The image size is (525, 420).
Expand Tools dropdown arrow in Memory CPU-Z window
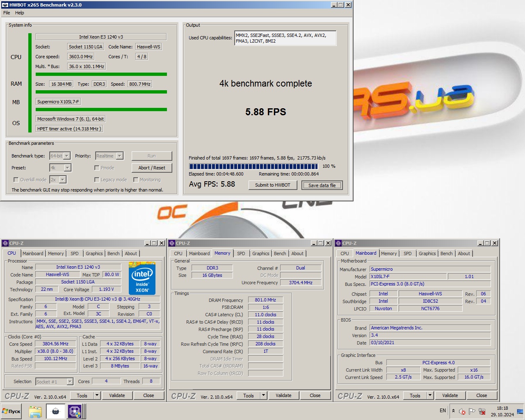click(x=264, y=396)
